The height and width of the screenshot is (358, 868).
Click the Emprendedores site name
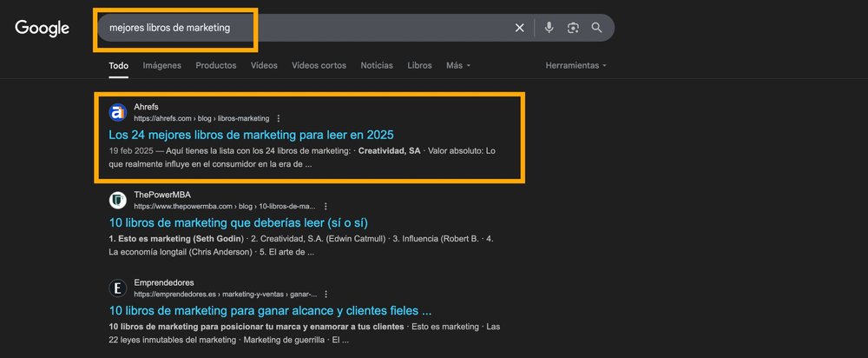pyautogui.click(x=164, y=282)
